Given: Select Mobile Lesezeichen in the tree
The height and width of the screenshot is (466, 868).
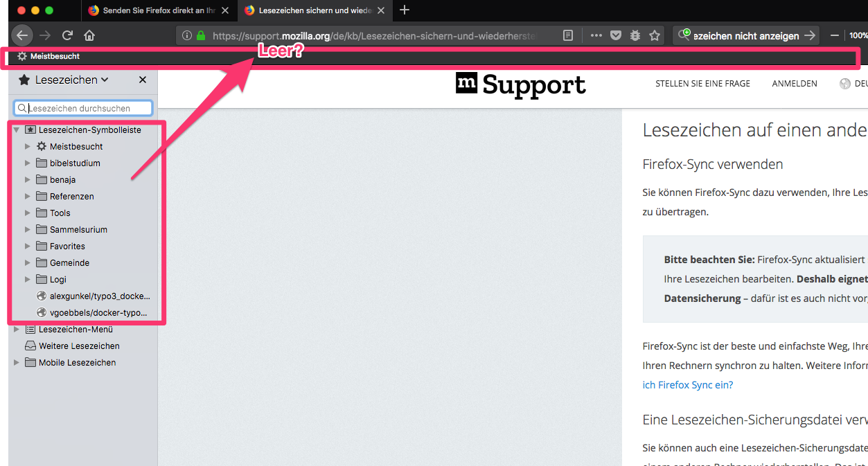Looking at the screenshot, I should 77,362.
